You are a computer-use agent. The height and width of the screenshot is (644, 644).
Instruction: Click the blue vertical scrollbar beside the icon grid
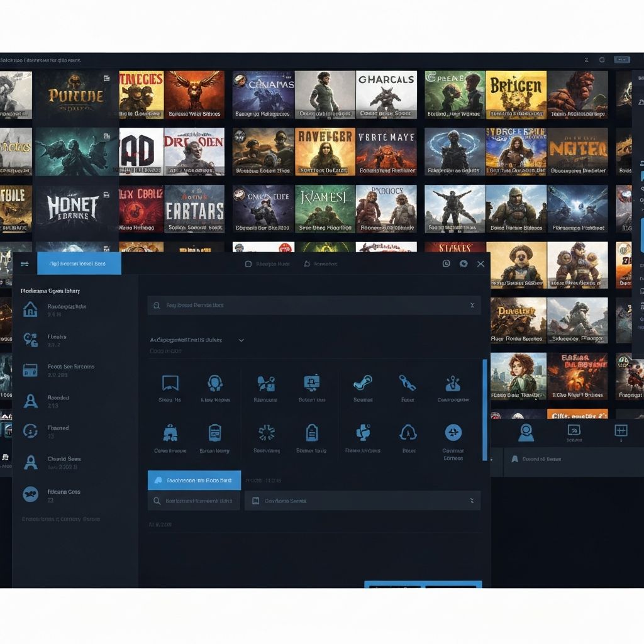484,409
